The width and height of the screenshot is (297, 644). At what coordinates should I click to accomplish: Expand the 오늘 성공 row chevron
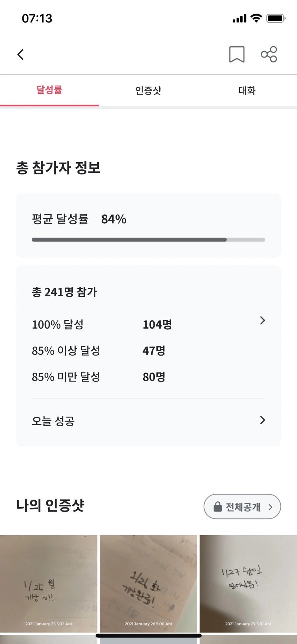(262, 420)
